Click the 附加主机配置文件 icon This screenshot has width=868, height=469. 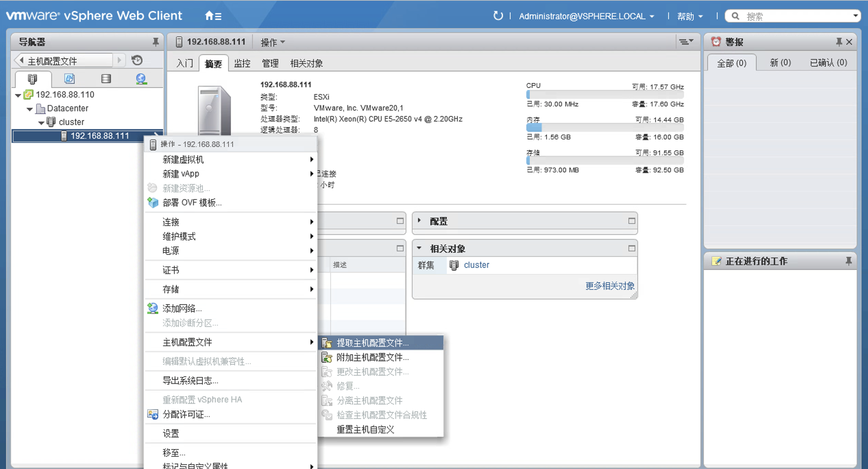(327, 357)
